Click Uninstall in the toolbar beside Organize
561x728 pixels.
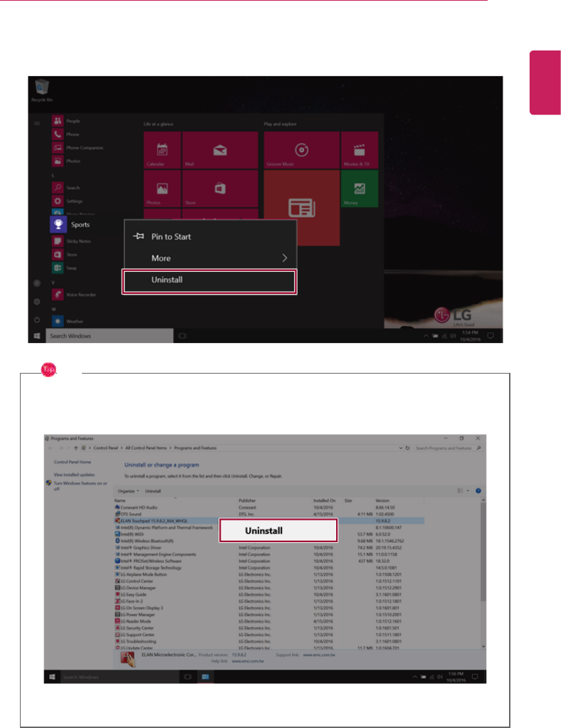pos(153,491)
